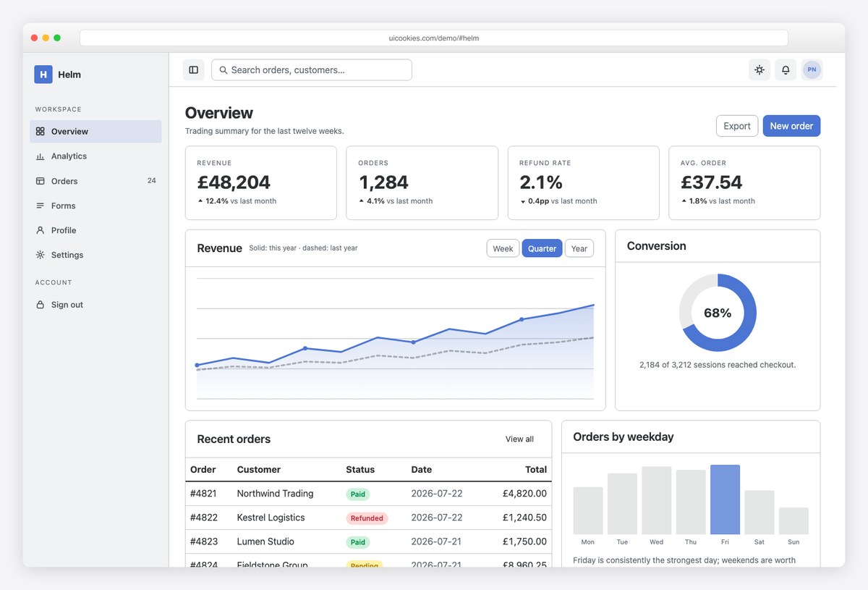Click the Profile person icon in sidebar
868x590 pixels.
point(41,230)
